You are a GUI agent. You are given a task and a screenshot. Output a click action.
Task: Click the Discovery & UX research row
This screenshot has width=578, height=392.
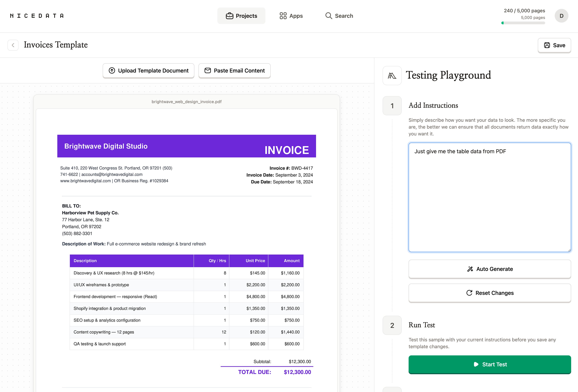click(x=187, y=273)
